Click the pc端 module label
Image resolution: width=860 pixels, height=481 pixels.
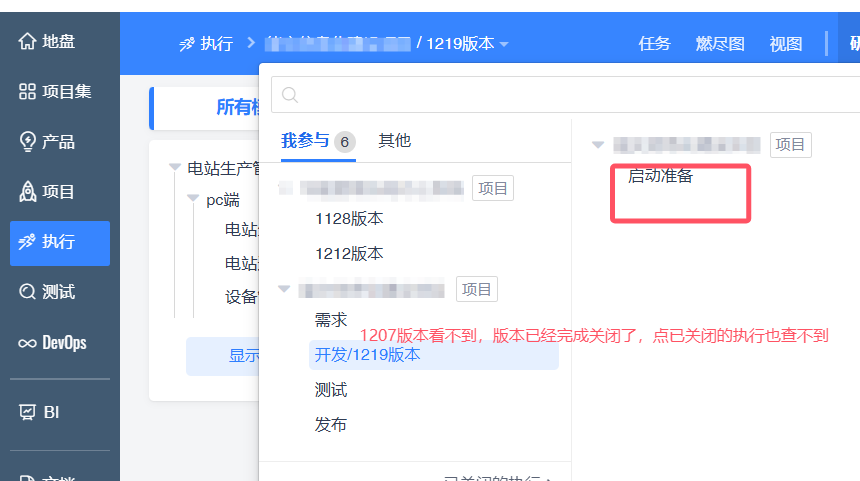(x=223, y=200)
